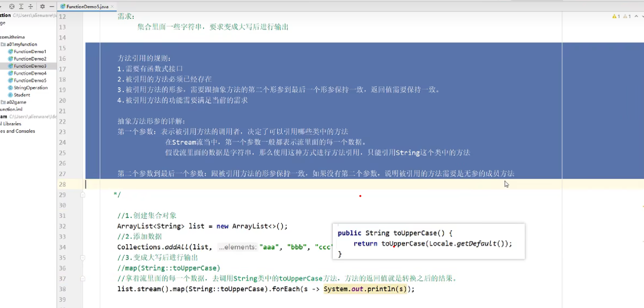This screenshot has height=308, width=644.
Task: Select the com.itheima package node
Action: pyautogui.click(x=13, y=37)
